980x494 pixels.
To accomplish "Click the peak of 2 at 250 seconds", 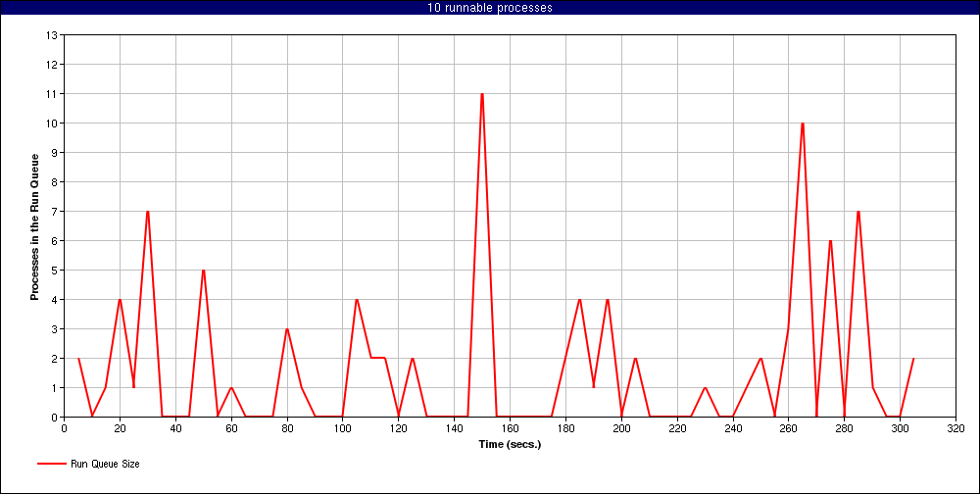I will 760,359.
